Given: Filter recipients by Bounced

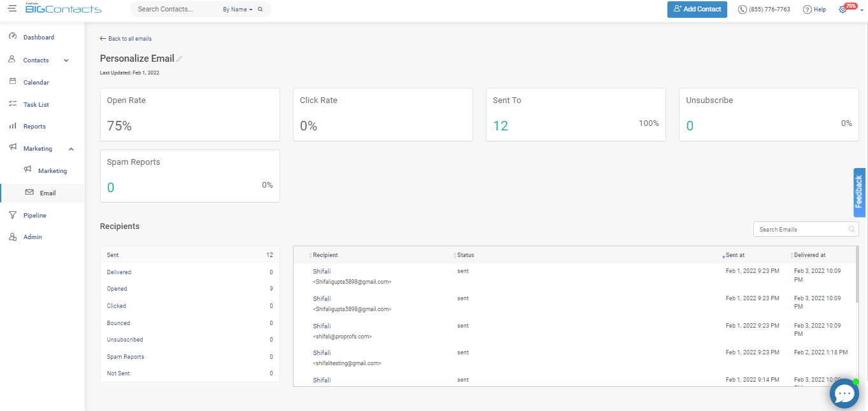Looking at the screenshot, I should (x=190, y=323).
